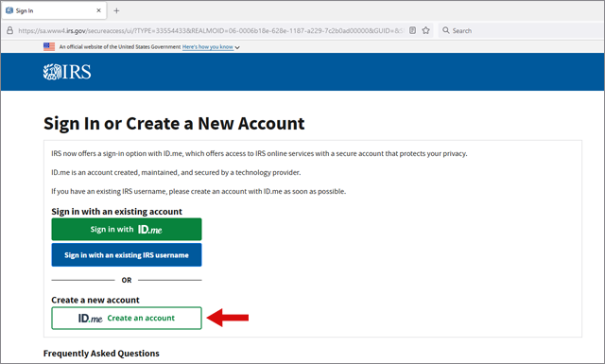Open a new browser tab with plus icon
This screenshot has height=364, width=605.
coord(116,10)
